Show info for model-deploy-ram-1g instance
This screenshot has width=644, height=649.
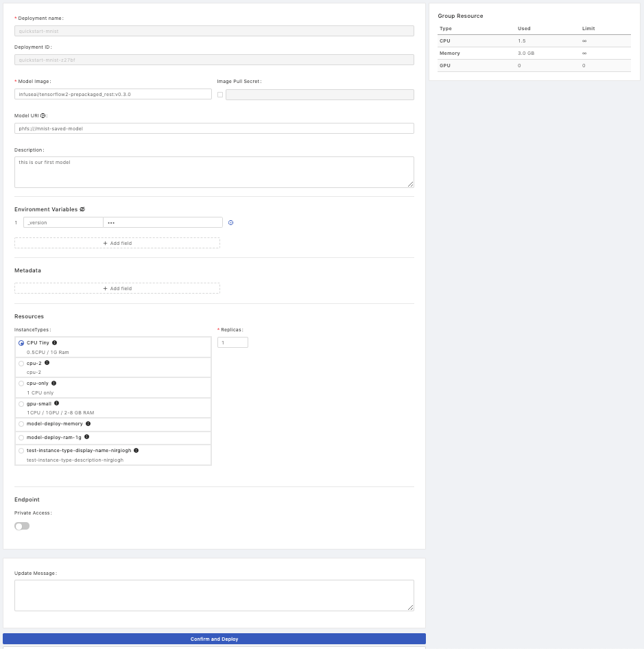(87, 437)
